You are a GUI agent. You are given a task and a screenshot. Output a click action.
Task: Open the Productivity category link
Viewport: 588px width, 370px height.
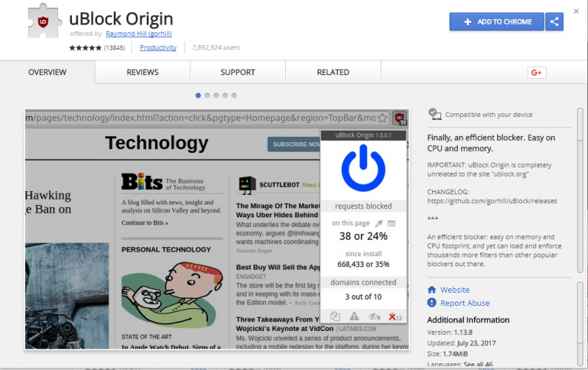click(158, 48)
